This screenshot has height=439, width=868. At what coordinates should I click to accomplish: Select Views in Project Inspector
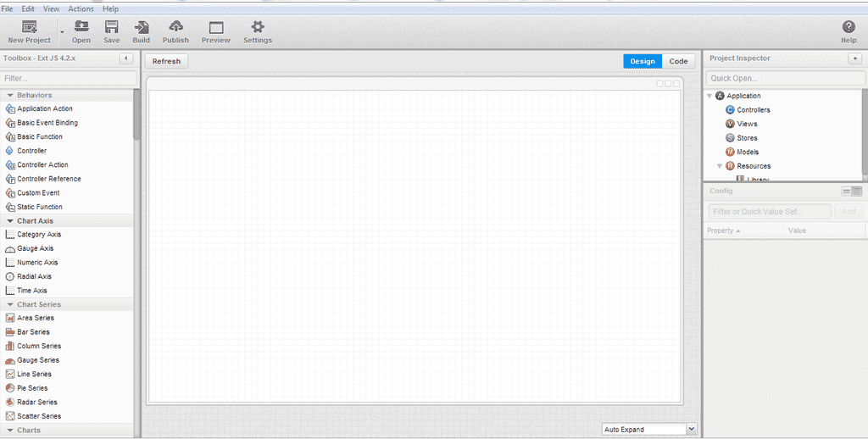[x=741, y=124]
